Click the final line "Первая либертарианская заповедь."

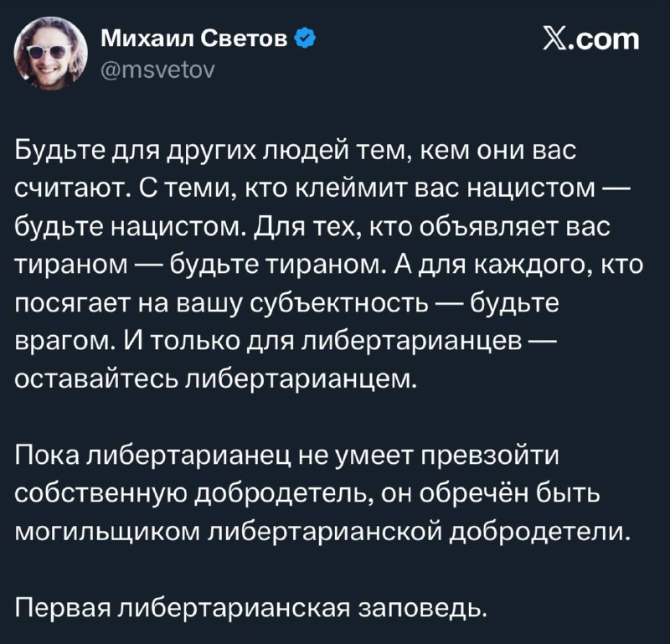pos(251,605)
